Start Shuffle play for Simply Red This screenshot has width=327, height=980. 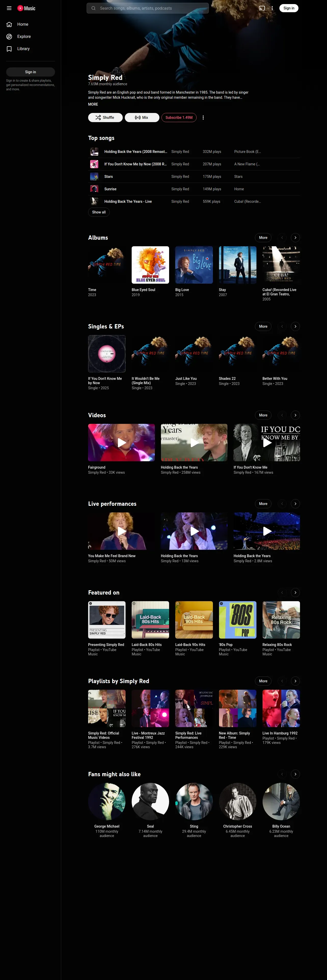105,118
